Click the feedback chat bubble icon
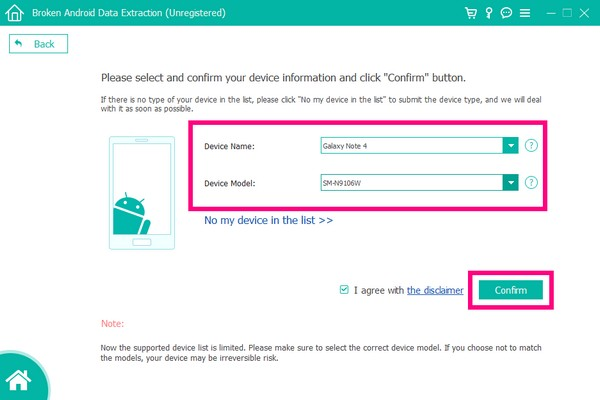Image resolution: width=600 pixels, height=400 pixels. [507, 14]
